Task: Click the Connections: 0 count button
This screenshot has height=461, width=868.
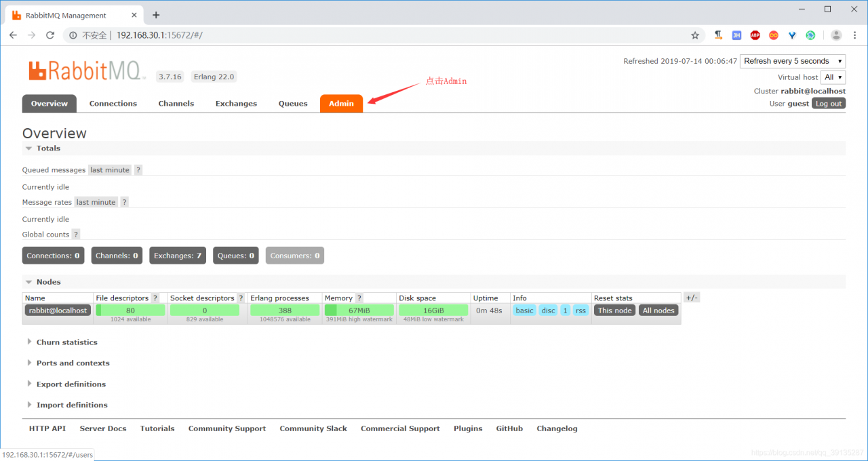Action: pos(54,256)
